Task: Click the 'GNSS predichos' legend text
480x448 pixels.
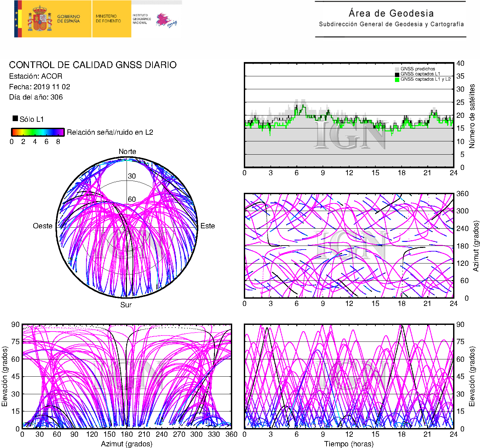Action: 418,69
